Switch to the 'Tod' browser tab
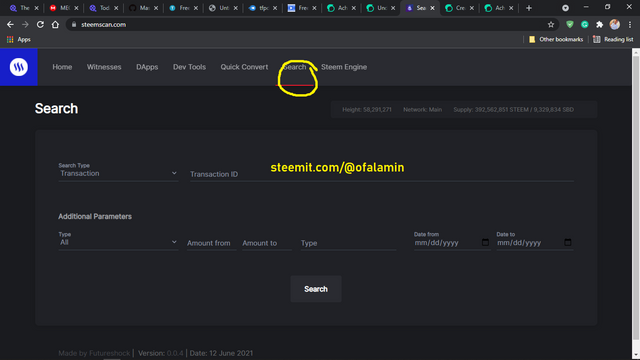Image resolution: width=640 pixels, height=360 pixels. tap(104, 8)
